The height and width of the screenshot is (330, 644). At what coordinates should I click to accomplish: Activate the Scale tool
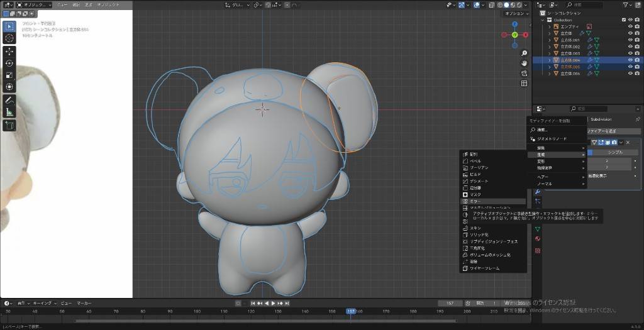pos(9,75)
